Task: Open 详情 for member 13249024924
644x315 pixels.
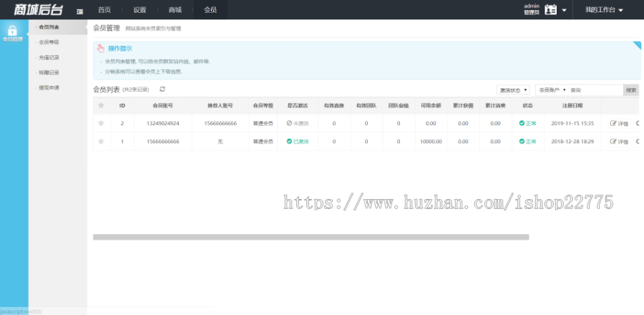Action: click(620, 123)
